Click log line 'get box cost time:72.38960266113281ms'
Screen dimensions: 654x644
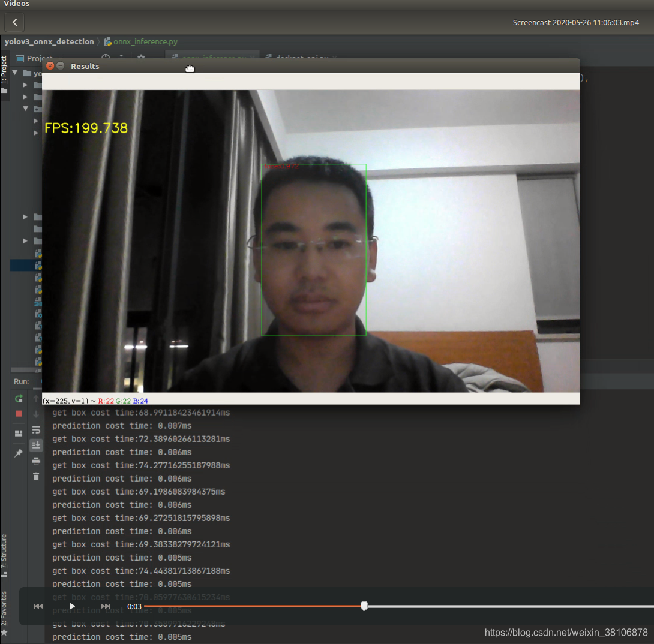tap(141, 439)
